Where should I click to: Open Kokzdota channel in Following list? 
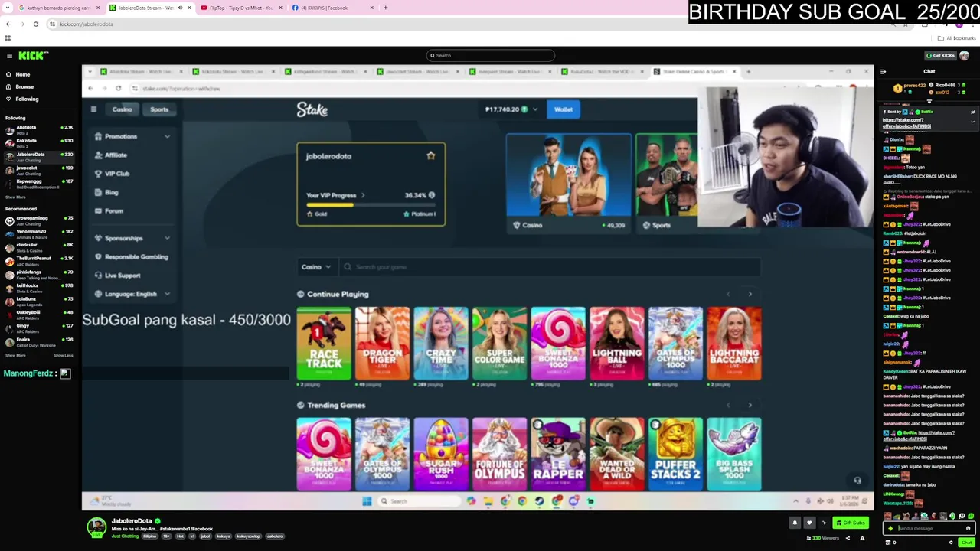click(38, 142)
